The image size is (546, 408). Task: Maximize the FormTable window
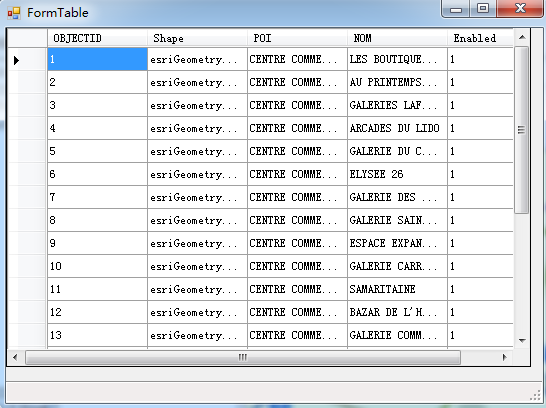pos(483,8)
